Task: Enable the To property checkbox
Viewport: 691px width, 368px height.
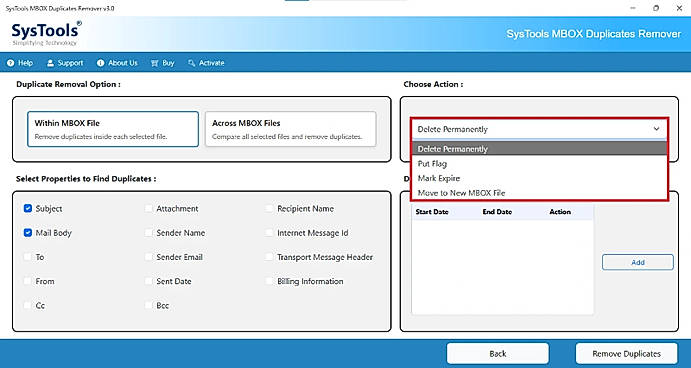Action: tap(28, 257)
